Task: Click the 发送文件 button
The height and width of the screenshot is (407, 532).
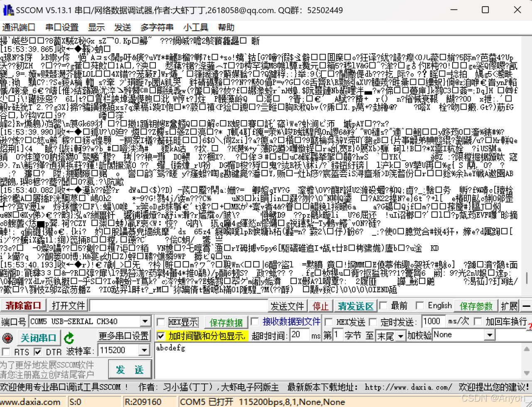Action: [x=288, y=306]
